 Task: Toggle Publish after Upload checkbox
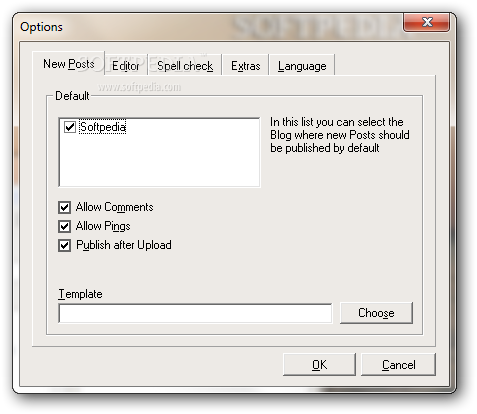[x=64, y=245]
